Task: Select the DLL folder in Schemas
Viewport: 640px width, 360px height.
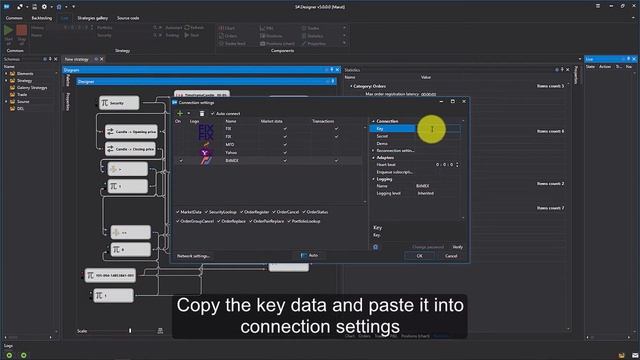Action: [x=20, y=109]
